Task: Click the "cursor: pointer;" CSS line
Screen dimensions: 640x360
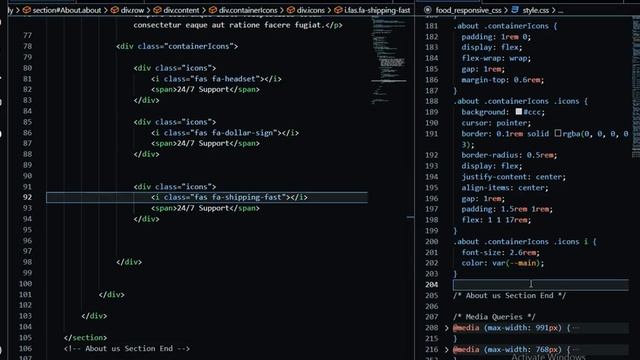Action: pos(496,123)
